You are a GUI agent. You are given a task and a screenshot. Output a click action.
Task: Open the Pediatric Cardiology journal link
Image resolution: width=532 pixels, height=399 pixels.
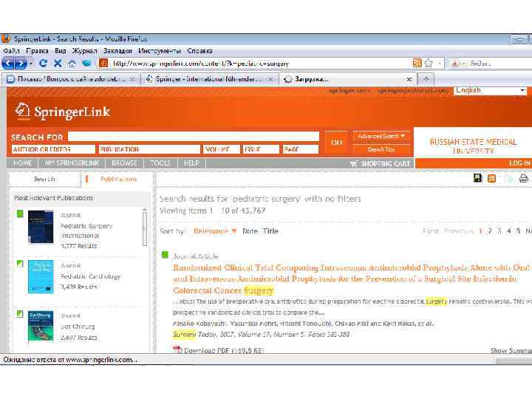click(90, 276)
